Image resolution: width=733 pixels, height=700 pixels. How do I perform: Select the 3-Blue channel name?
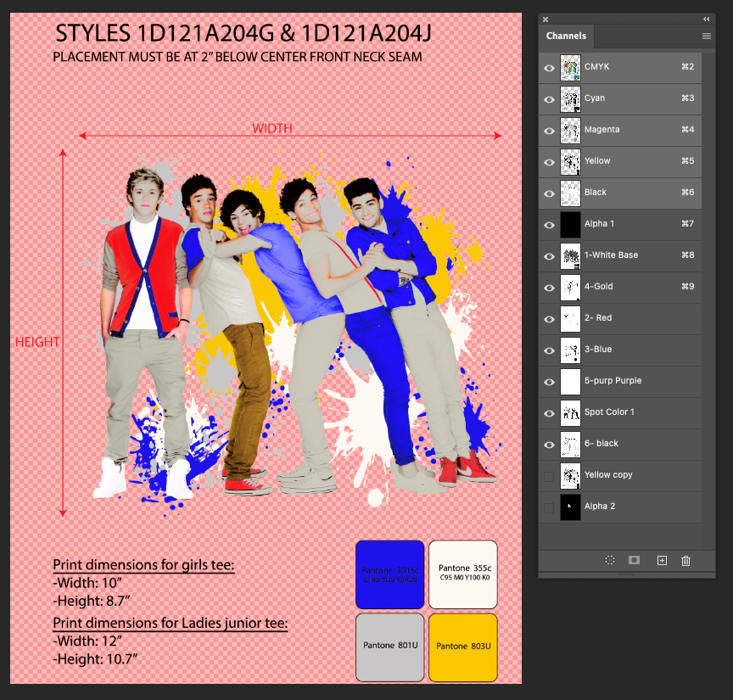click(x=598, y=349)
